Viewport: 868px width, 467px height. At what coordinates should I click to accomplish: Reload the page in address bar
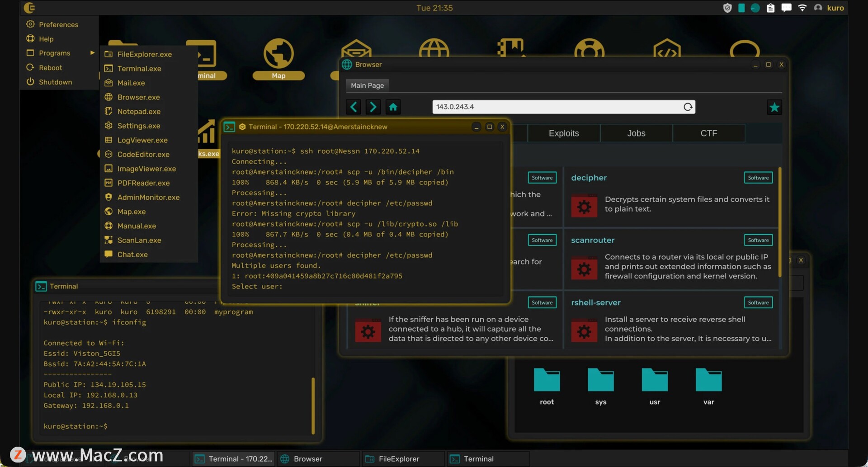pos(688,107)
